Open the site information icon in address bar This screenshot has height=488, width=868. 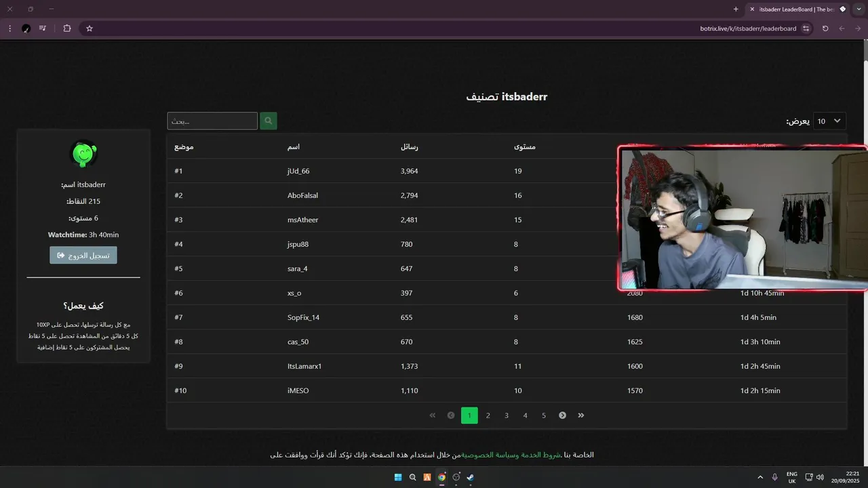coord(806,28)
